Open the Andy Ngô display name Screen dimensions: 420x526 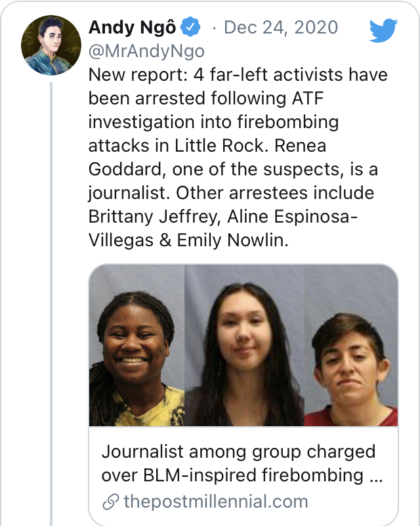point(132,27)
